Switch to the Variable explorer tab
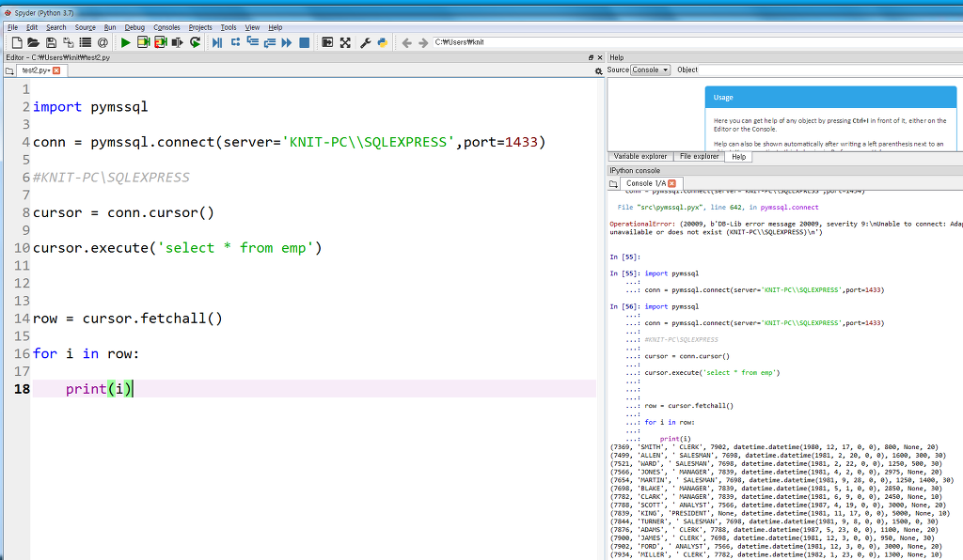 click(x=639, y=156)
